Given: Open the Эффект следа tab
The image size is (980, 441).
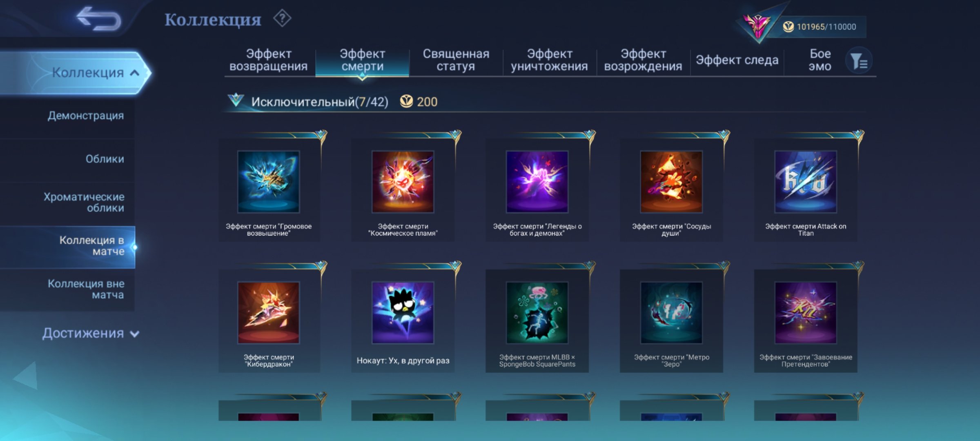Looking at the screenshot, I should [x=737, y=60].
